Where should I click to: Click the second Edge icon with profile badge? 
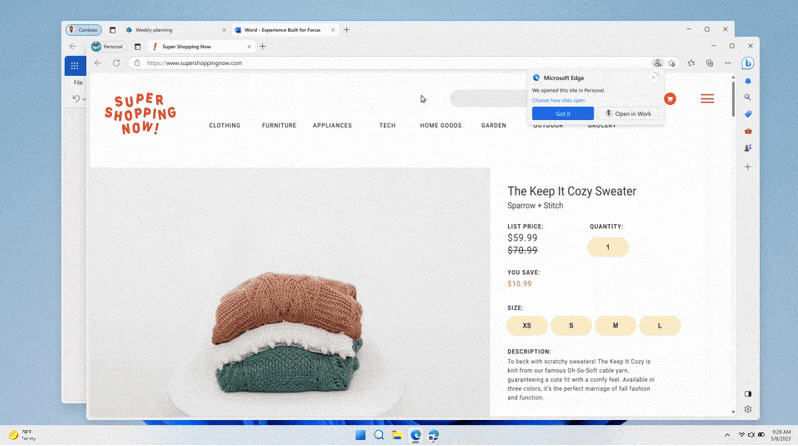(433, 435)
